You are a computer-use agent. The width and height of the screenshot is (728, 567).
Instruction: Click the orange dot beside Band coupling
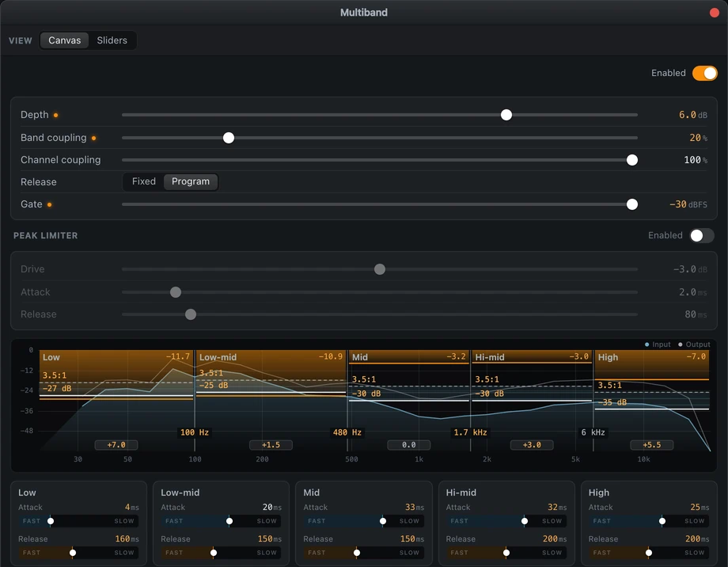(94, 138)
